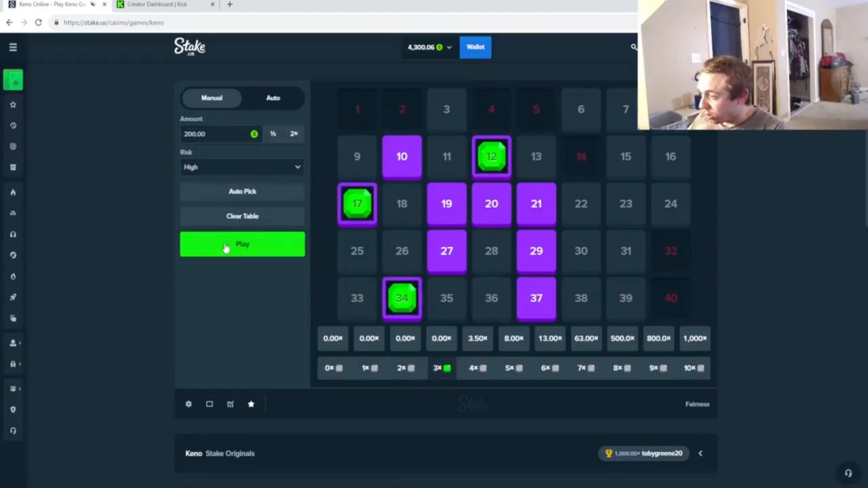Image resolution: width=868 pixels, height=488 pixels.
Task: Expand the profile submenu in the sidebar
Action: 13,343
